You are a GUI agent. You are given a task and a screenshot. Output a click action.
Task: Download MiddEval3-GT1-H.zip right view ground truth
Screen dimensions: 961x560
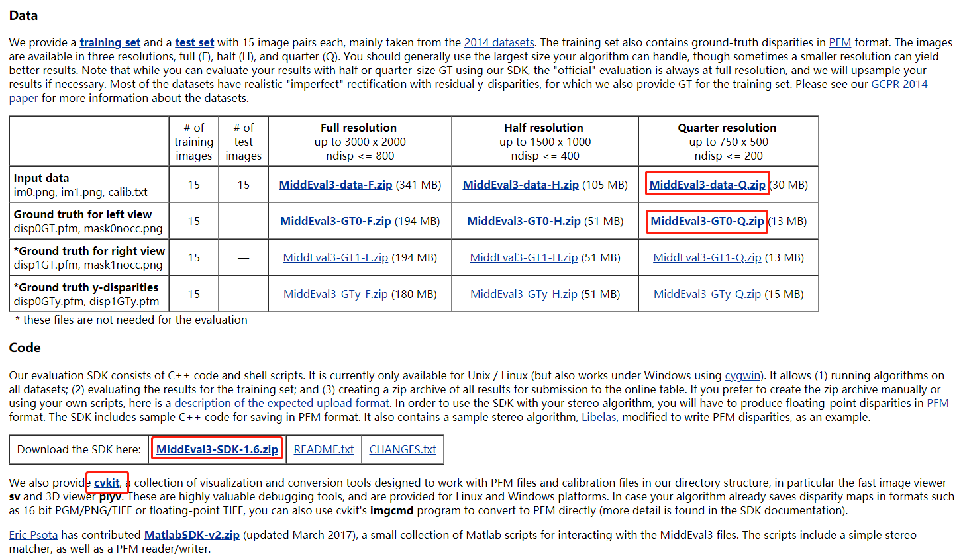point(524,257)
